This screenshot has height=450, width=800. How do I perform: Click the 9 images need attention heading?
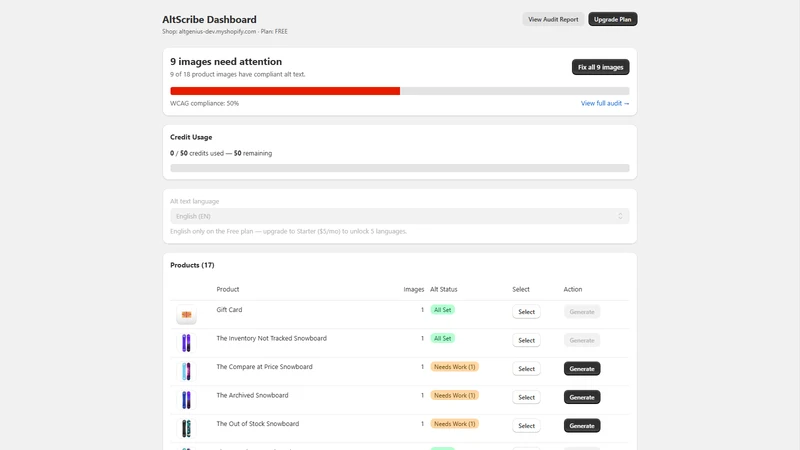[x=226, y=62]
